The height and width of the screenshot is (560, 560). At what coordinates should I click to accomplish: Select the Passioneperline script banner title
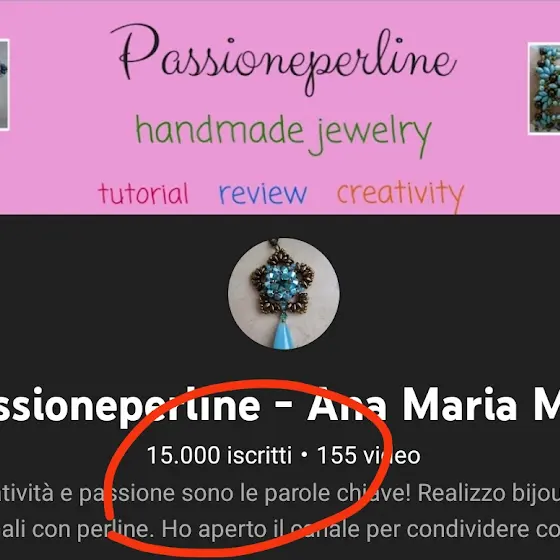point(284,59)
